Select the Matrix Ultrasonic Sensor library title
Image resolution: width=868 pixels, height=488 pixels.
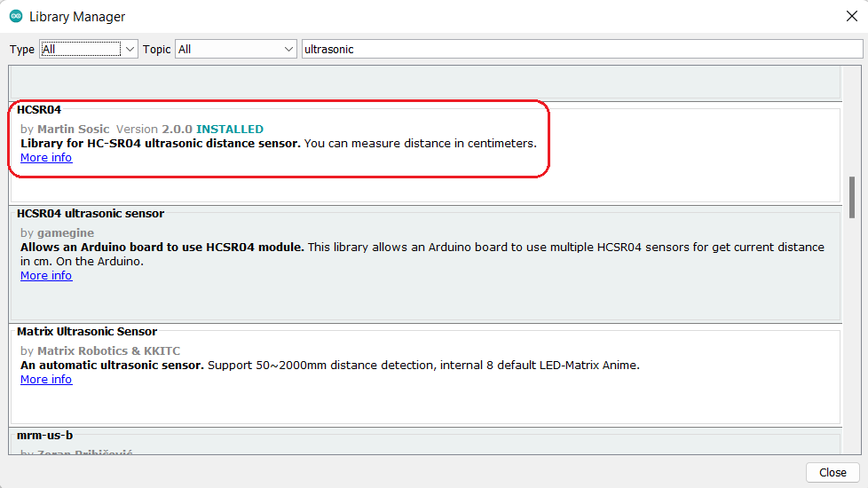[x=87, y=332]
